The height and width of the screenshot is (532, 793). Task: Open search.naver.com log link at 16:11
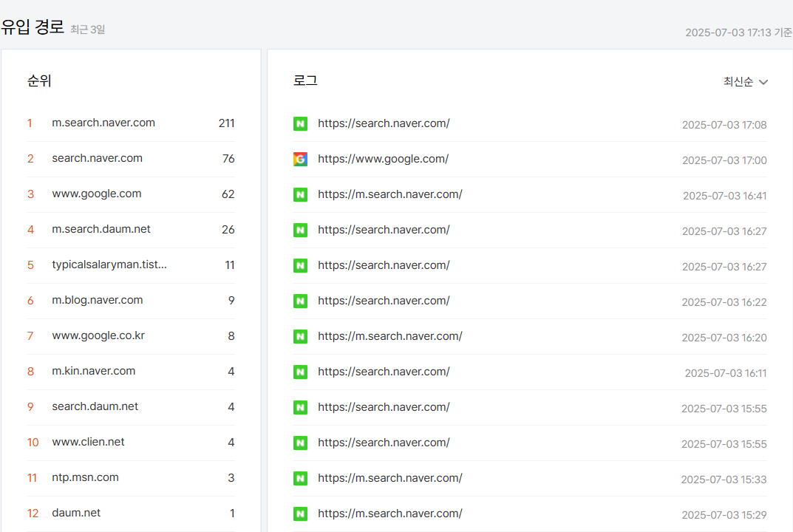(384, 372)
